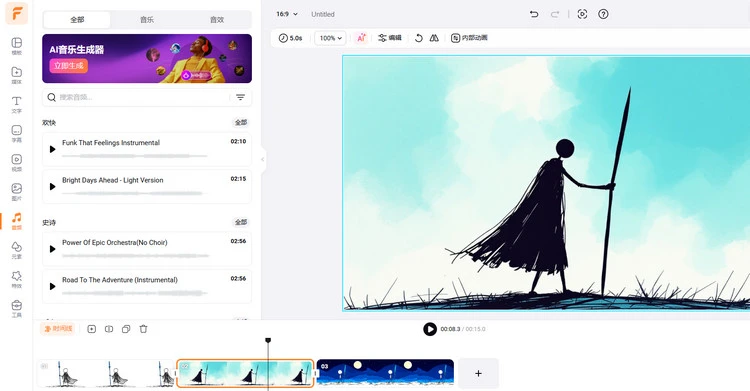Click the 内部动画 animation button
This screenshot has width=750, height=391.
[469, 38]
